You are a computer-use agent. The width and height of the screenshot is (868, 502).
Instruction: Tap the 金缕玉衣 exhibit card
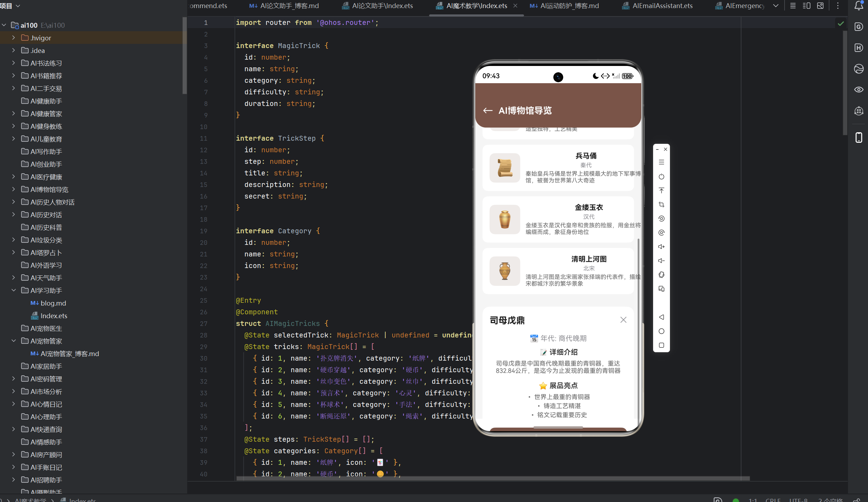point(558,219)
